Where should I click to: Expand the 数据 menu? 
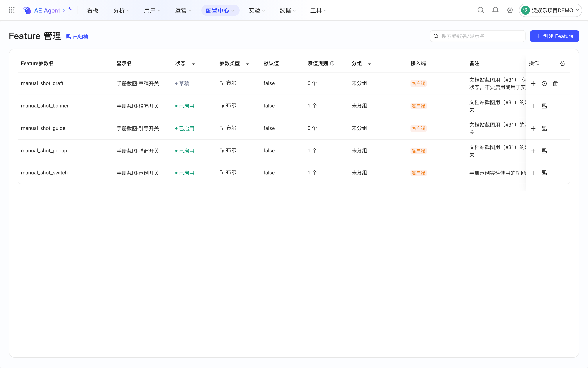287,10
